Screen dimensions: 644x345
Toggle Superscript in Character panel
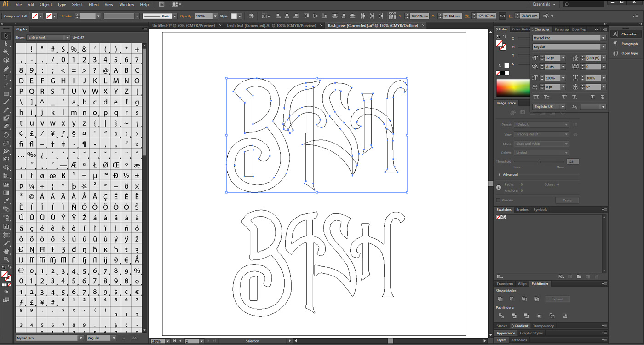(564, 97)
